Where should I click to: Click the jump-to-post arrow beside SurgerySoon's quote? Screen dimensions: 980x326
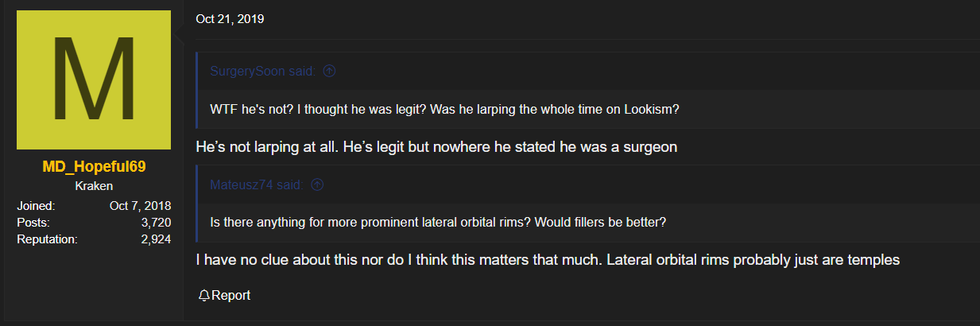[330, 71]
